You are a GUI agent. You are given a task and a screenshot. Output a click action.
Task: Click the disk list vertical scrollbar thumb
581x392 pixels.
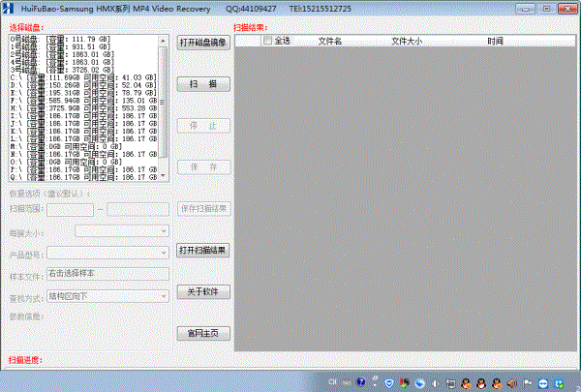[163, 102]
